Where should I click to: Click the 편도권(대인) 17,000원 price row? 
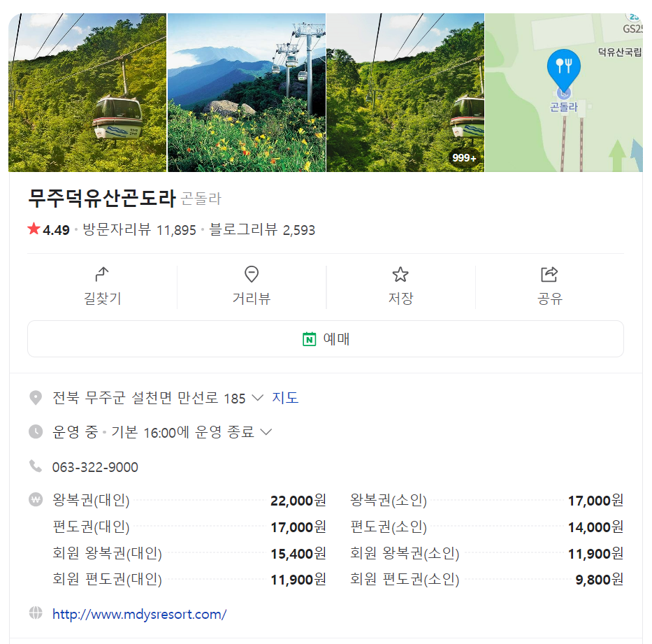pos(189,527)
